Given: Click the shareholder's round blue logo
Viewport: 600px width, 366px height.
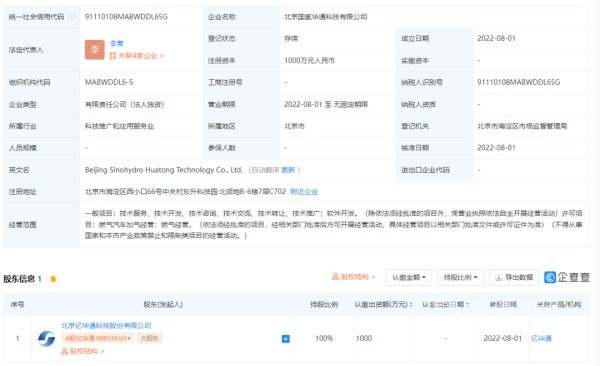Looking at the screenshot, I should pyautogui.click(x=46, y=338).
